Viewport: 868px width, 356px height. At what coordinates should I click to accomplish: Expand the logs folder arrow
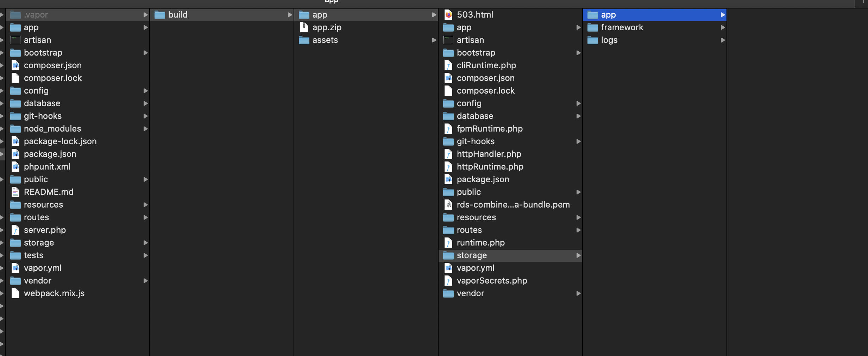click(723, 40)
